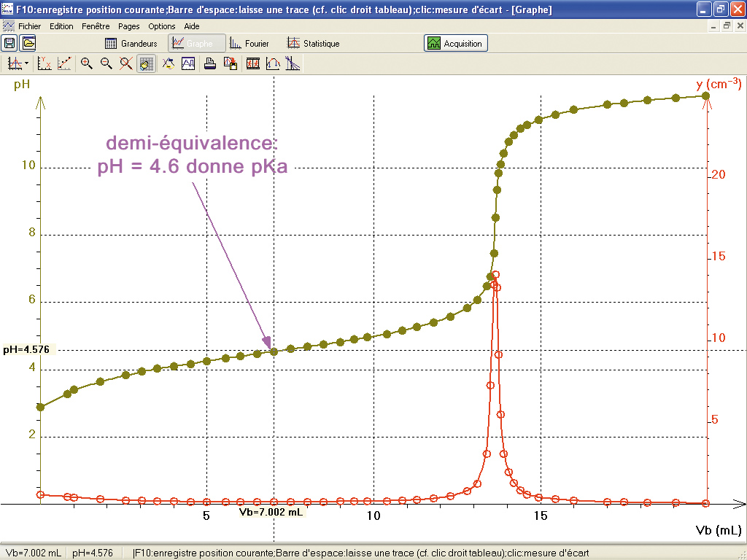Click the olive 8 tick label on pH axis

(32, 233)
